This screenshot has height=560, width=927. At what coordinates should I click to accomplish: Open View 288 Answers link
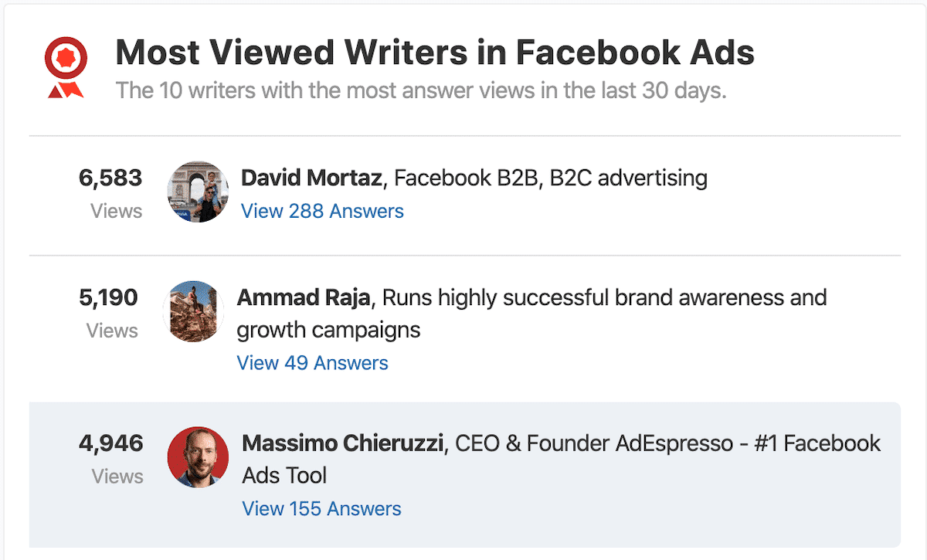(x=322, y=211)
